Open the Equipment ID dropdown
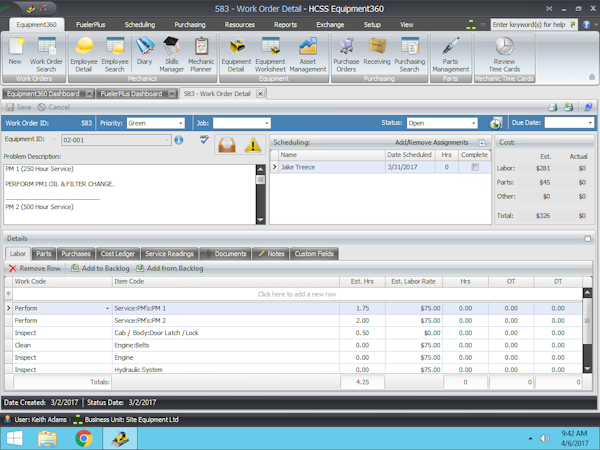600x450 pixels. pyautogui.click(x=167, y=140)
